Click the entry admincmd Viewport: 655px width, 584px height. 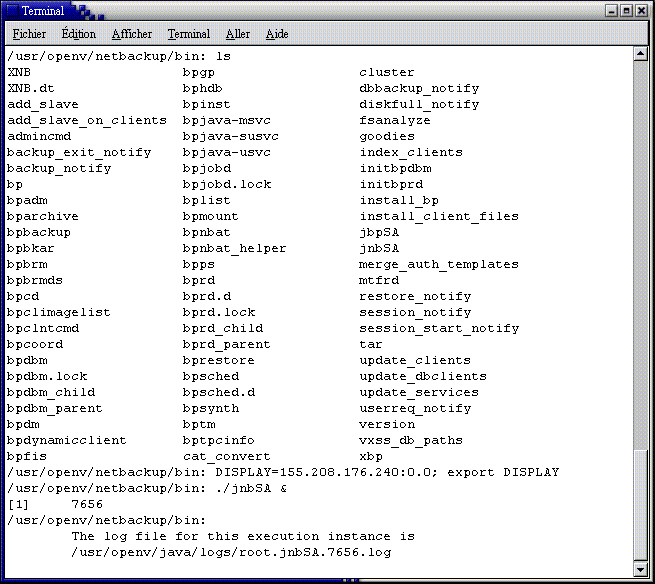pos(39,137)
